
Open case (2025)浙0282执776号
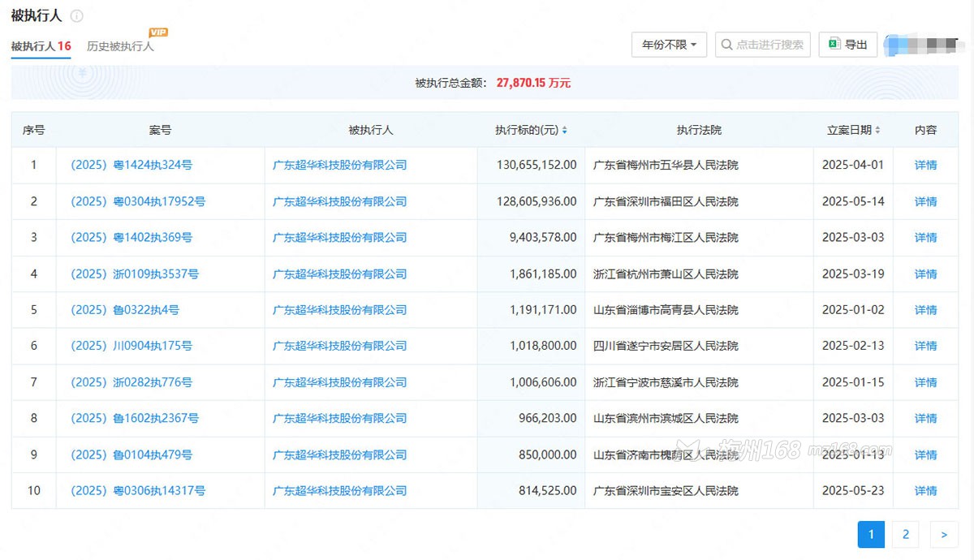pos(131,381)
